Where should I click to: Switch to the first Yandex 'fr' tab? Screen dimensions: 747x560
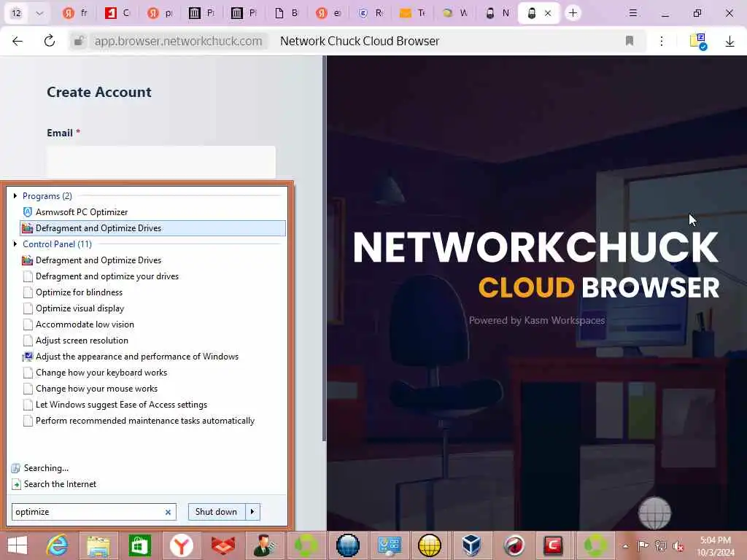point(76,13)
